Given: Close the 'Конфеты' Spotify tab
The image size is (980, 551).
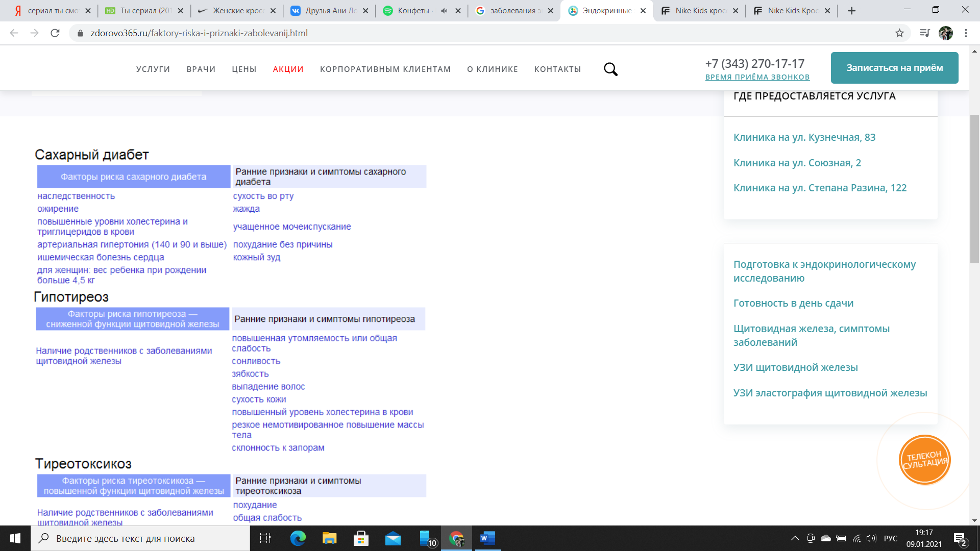Looking at the screenshot, I should [x=458, y=11].
